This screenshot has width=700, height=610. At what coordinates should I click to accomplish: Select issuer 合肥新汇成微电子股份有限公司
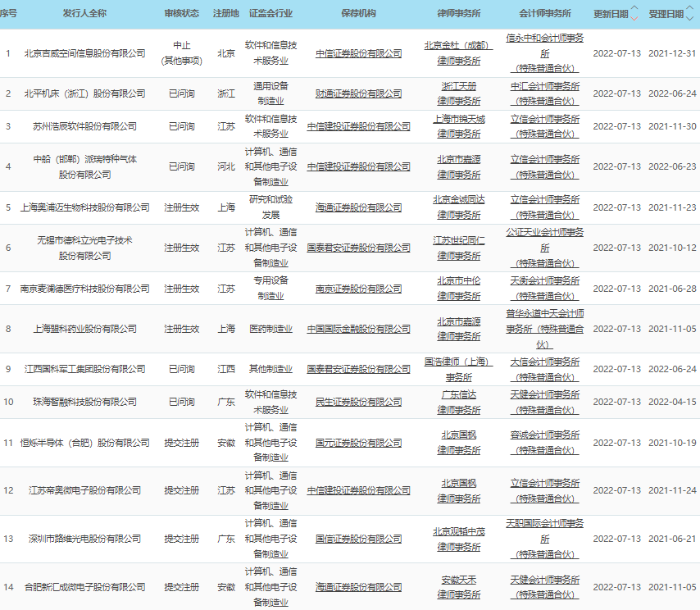click(x=84, y=587)
